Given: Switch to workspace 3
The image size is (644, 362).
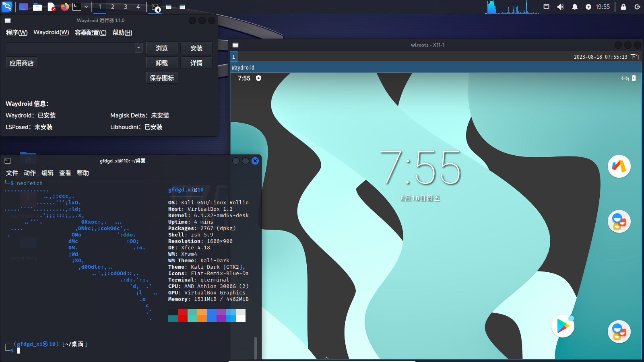Looking at the screenshot, I should click(126, 7).
